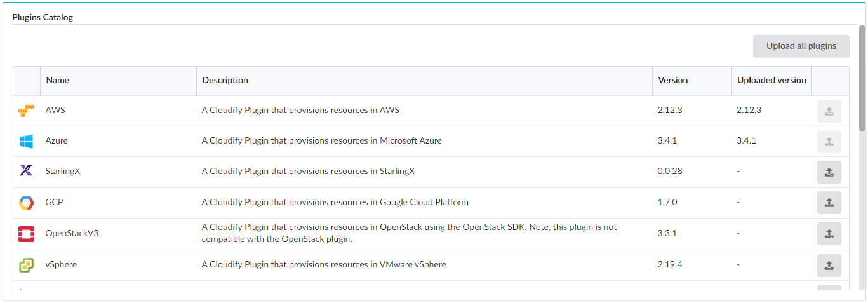Click the Uploaded version column header
Image resolution: width=868 pixels, height=303 pixels.
pyautogui.click(x=771, y=81)
